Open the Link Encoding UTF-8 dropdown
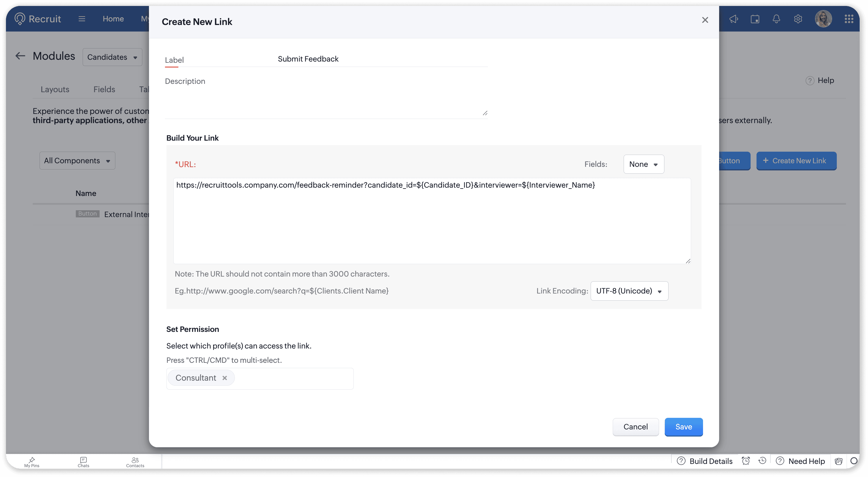 [x=629, y=291]
